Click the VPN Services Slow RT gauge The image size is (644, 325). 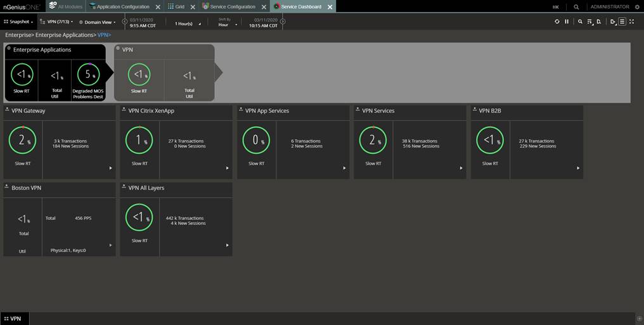point(373,140)
